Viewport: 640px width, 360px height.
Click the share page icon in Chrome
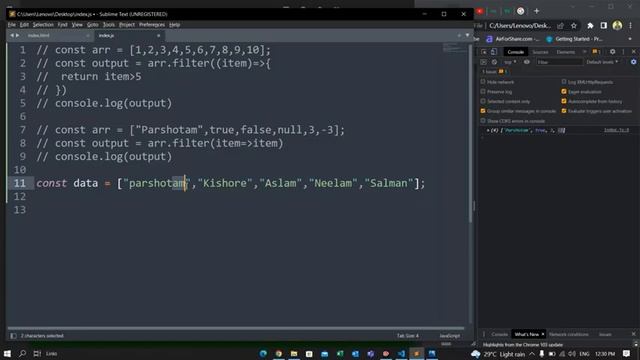pyautogui.click(x=561, y=26)
